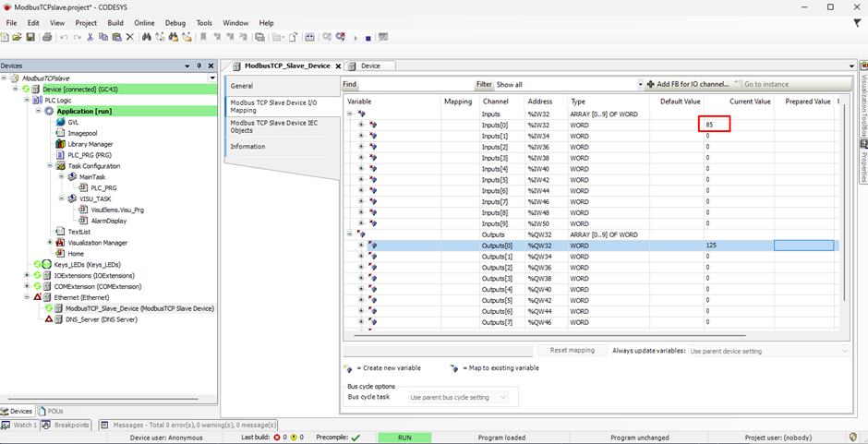Screen dimensions: 868x444
Task: Open the Always update variables dropdown
Action: click(845, 351)
